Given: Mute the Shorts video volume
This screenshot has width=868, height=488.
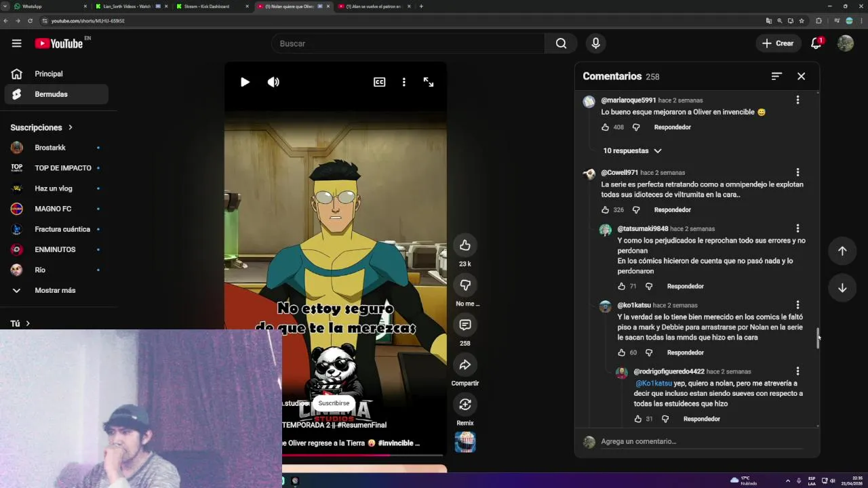Looking at the screenshot, I should 273,82.
